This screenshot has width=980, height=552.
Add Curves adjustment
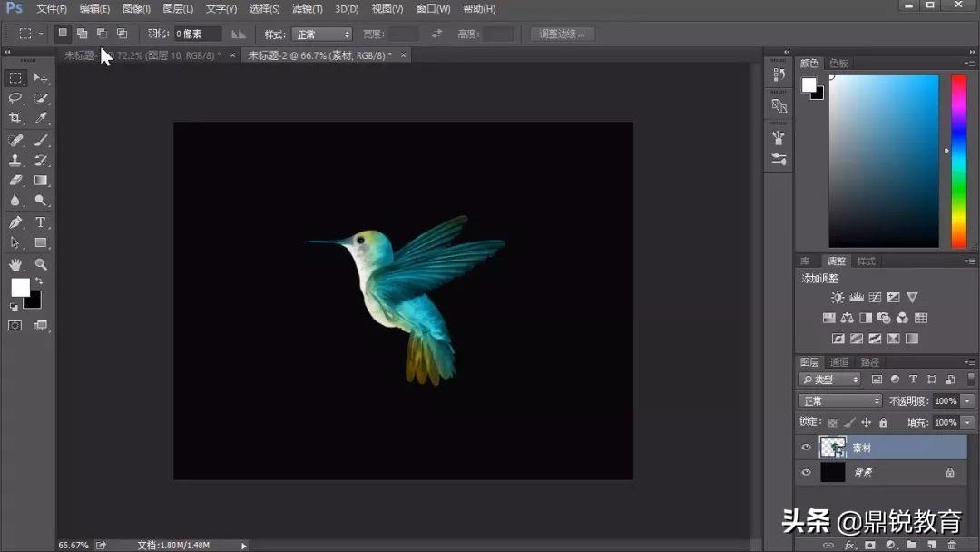875,298
